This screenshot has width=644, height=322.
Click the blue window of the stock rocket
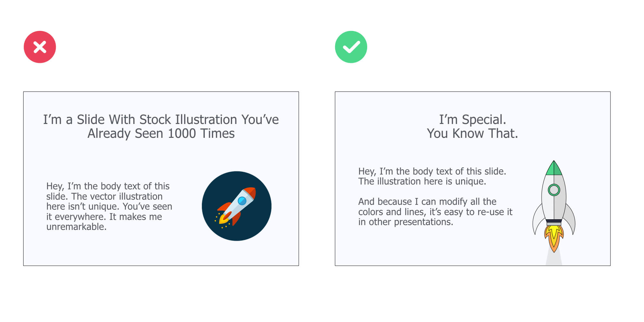242,201
